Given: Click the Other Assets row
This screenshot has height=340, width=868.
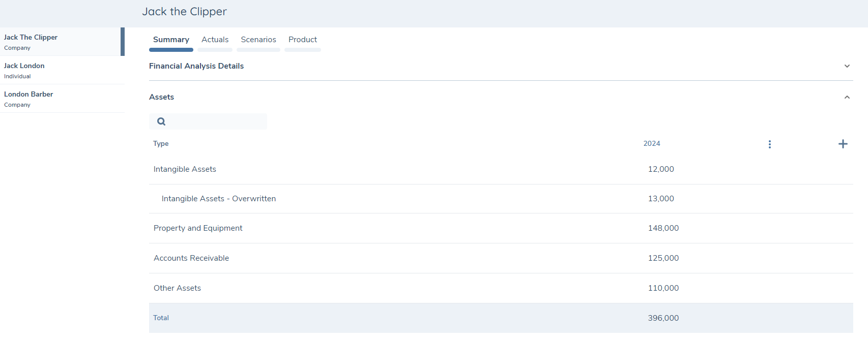Looking at the screenshot, I should tap(177, 288).
